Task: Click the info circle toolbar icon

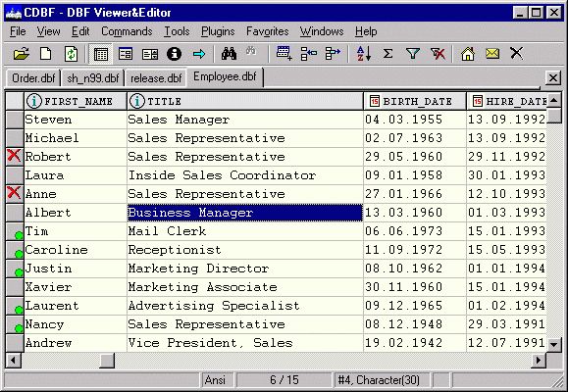Action: pyautogui.click(x=174, y=54)
